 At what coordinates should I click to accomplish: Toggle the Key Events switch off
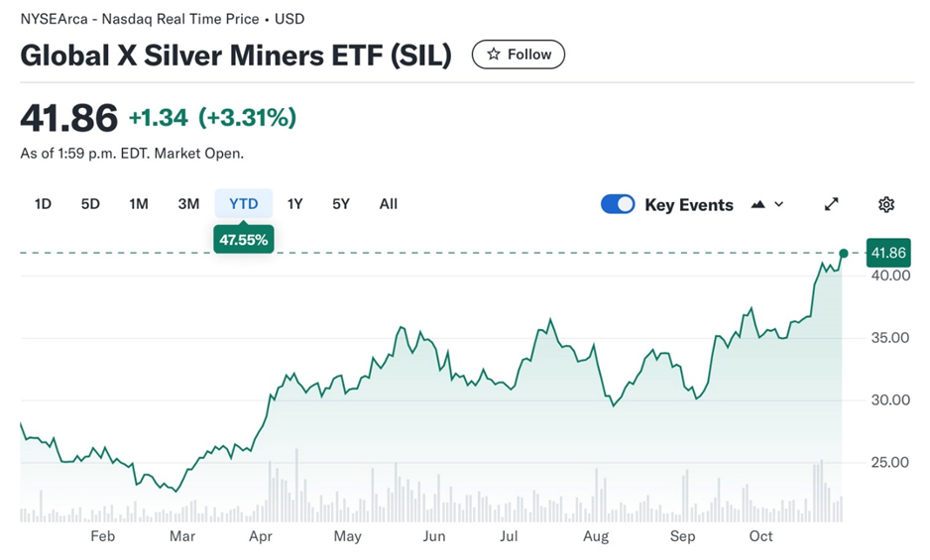pos(618,204)
